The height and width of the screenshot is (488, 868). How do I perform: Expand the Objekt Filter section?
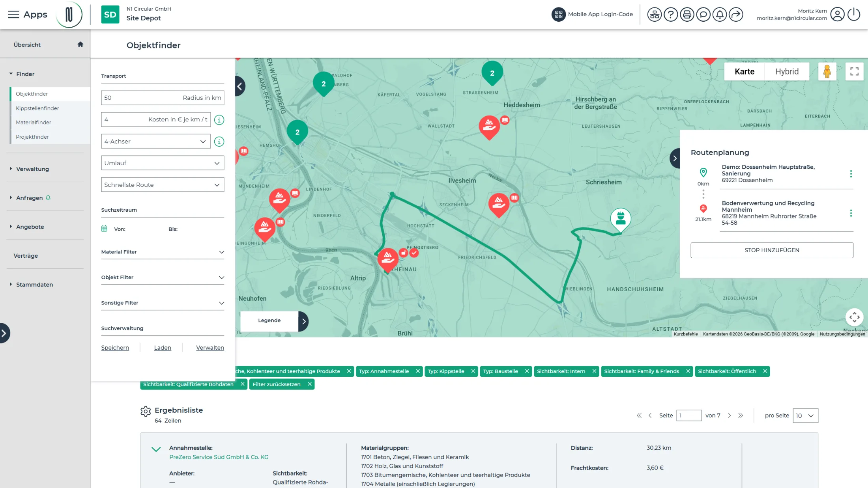[163, 278]
